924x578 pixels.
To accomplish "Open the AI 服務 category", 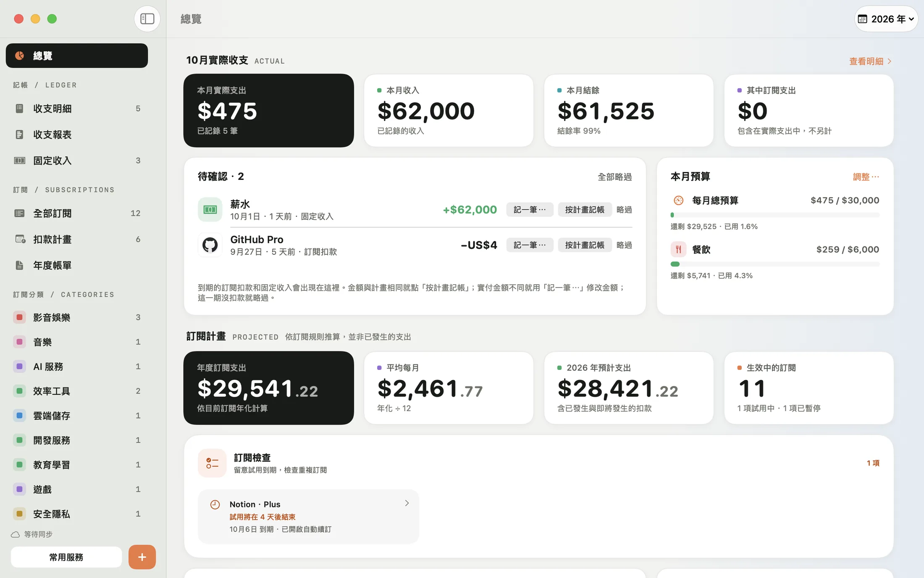I will click(x=77, y=367).
